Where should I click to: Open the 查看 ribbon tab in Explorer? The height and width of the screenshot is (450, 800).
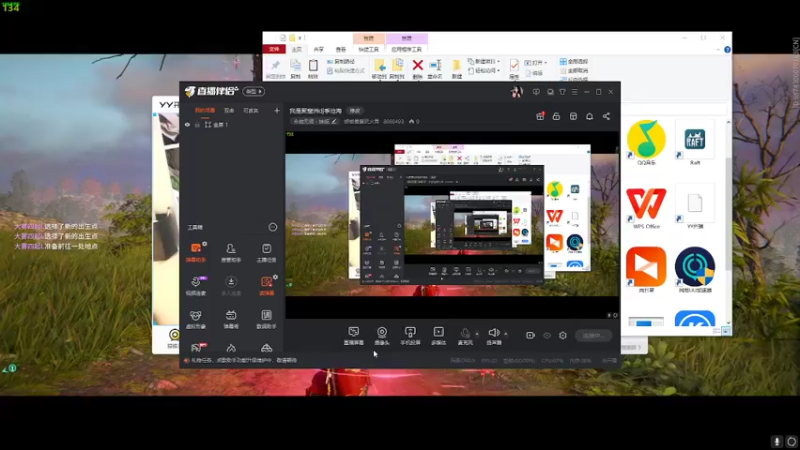coord(341,49)
